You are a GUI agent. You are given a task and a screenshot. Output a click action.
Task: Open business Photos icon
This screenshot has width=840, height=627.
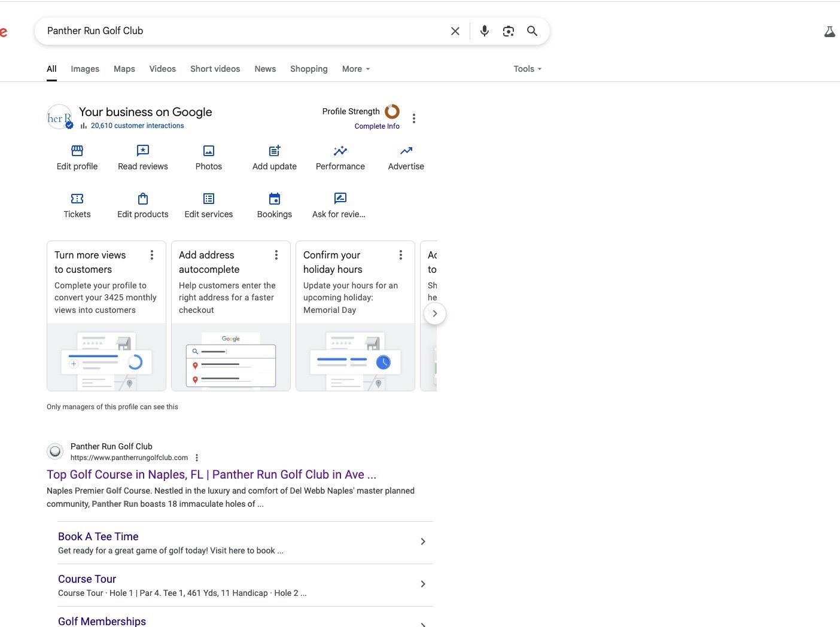pos(209,151)
